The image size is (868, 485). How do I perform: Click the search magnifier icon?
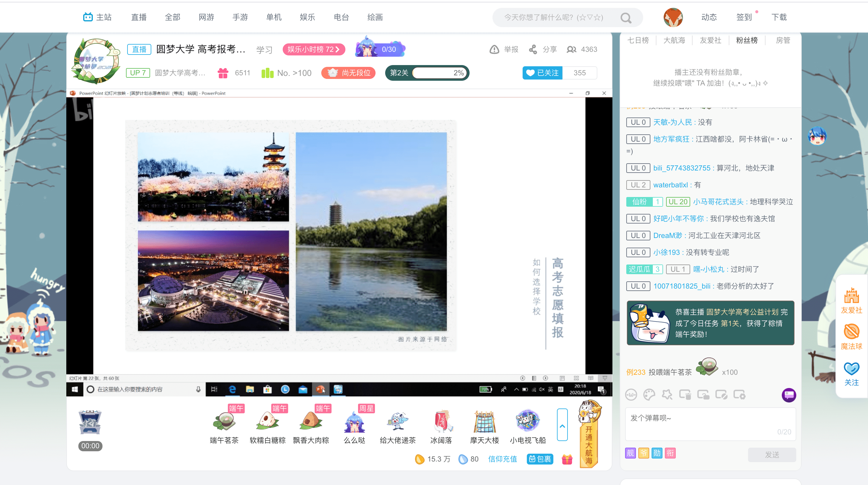(x=626, y=17)
